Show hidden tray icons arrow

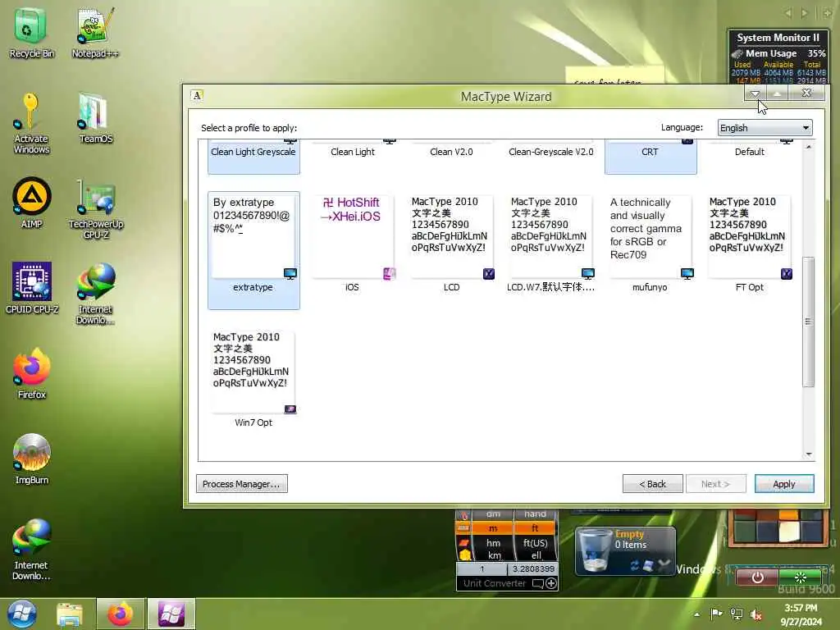(x=696, y=614)
